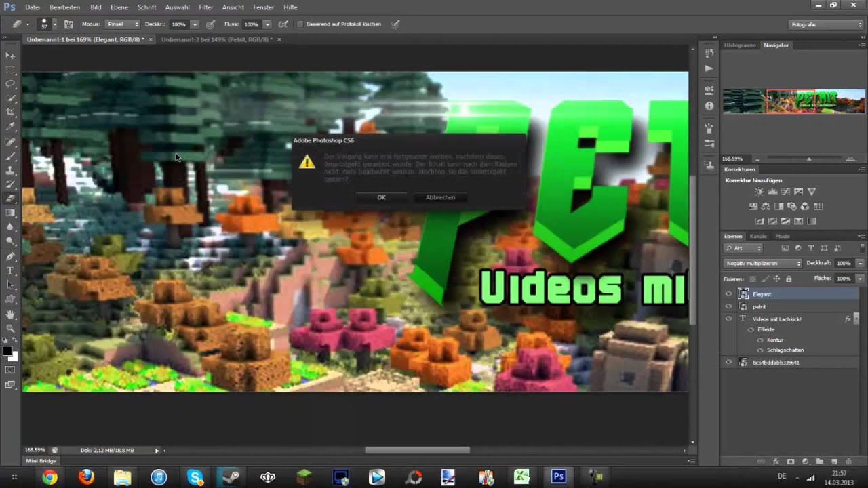The image size is (868, 488).
Task: Create new group folder icon
Action: [819, 462]
